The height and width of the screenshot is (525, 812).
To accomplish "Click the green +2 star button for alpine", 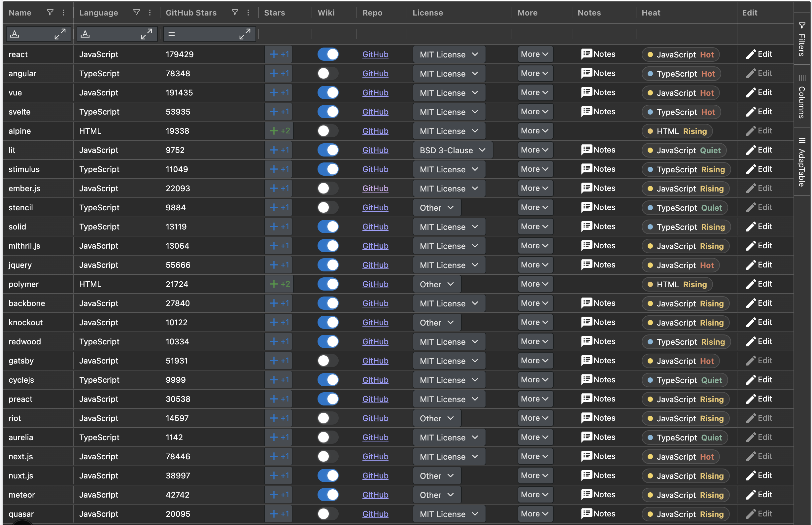I will pyautogui.click(x=279, y=131).
